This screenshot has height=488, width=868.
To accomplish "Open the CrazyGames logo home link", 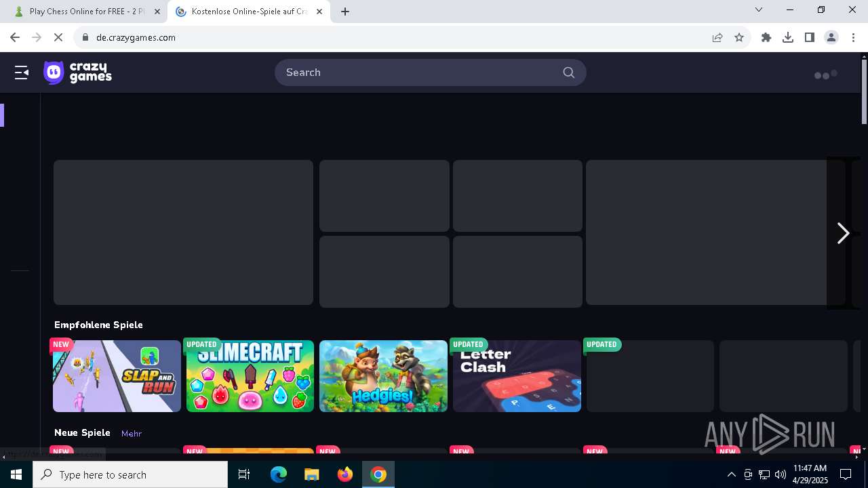I will 77,73.
